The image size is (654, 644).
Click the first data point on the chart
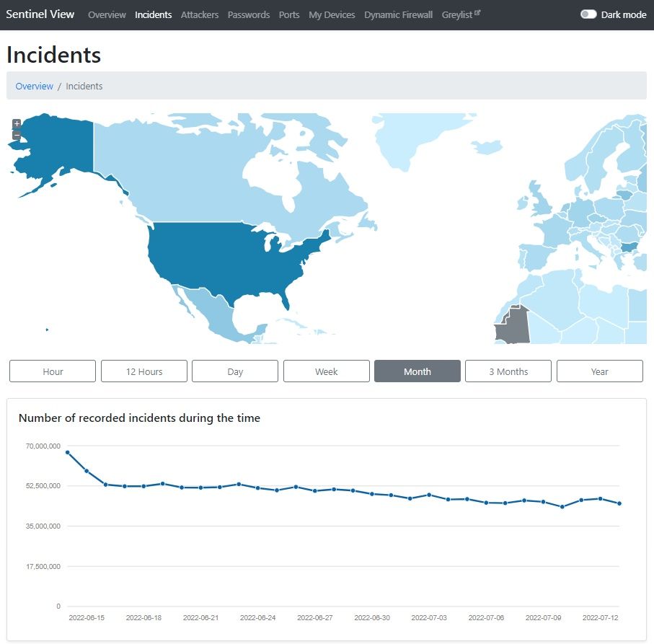tap(67, 452)
